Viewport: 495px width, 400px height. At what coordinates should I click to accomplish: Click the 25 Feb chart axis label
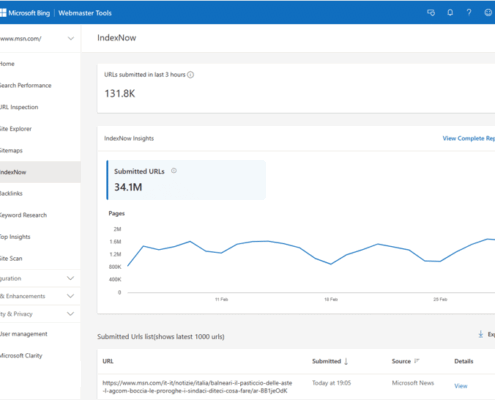pyautogui.click(x=440, y=299)
